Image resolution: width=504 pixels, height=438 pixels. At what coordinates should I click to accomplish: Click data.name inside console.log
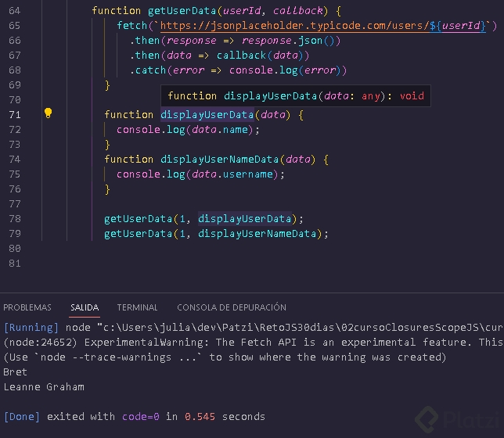click(x=220, y=130)
